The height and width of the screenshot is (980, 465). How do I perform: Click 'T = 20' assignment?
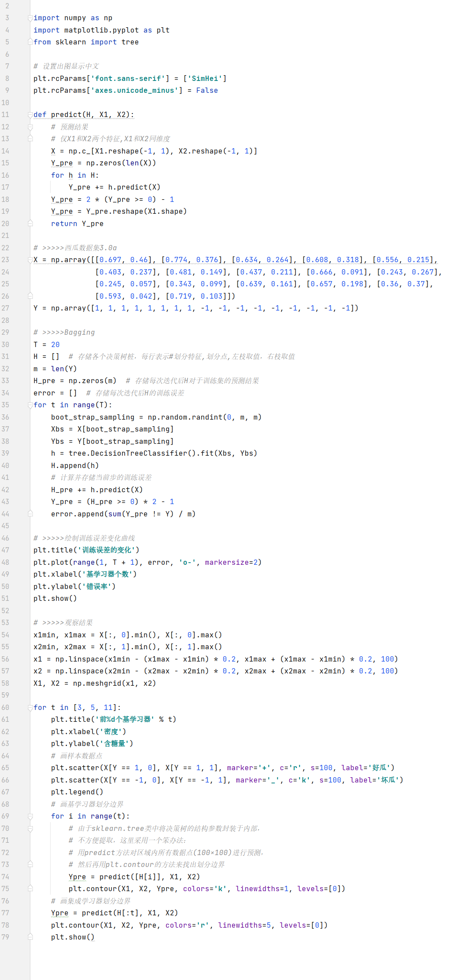click(47, 345)
